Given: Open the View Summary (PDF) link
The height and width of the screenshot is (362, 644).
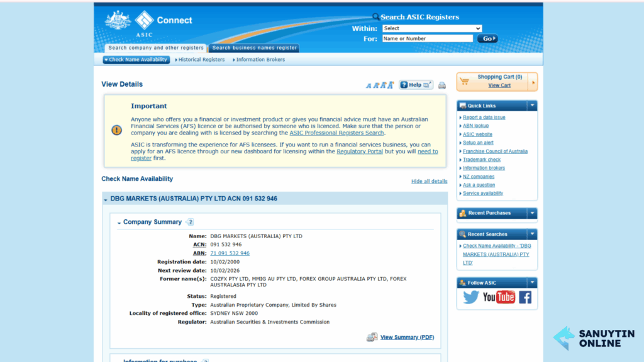Looking at the screenshot, I should (407, 337).
